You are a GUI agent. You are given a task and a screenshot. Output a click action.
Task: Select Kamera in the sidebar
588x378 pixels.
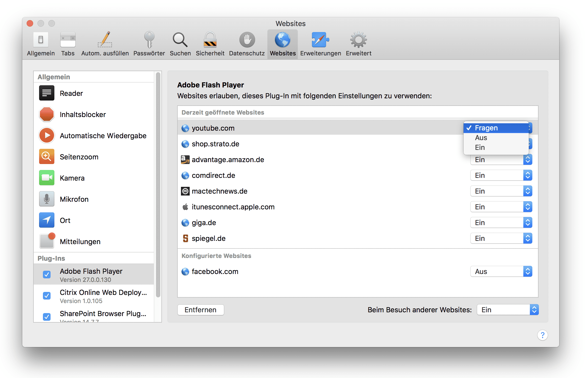tap(94, 178)
